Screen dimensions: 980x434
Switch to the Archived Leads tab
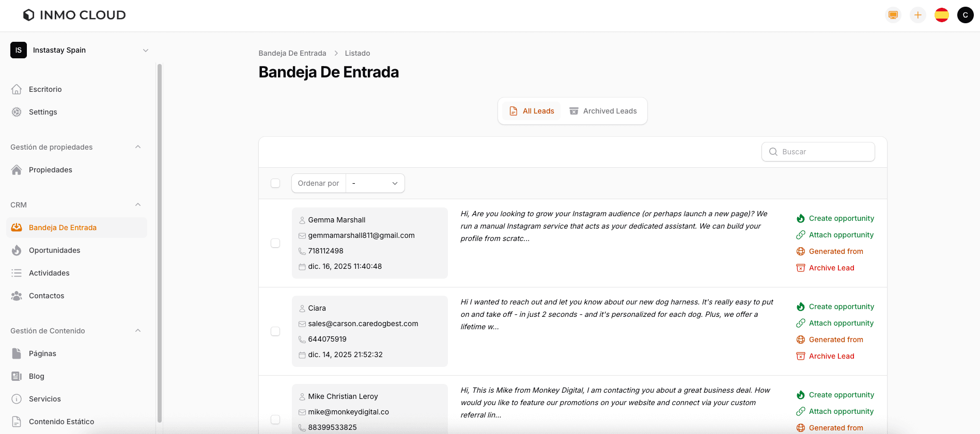[603, 111]
